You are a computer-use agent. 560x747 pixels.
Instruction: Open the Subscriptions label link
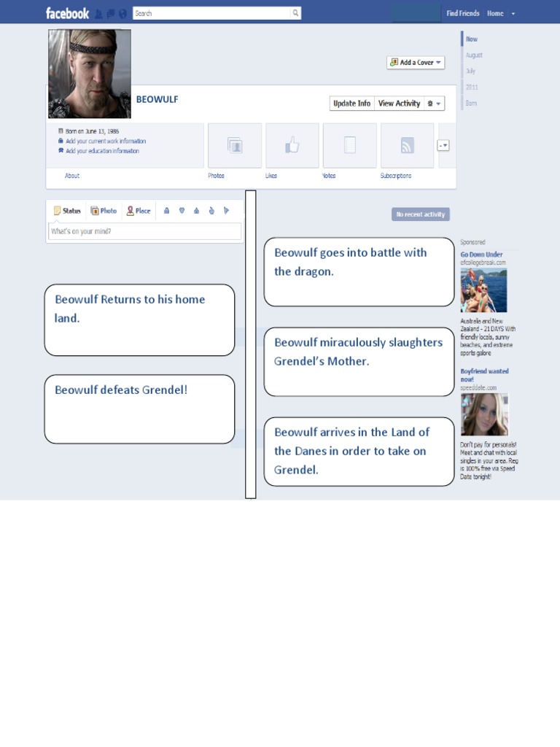396,176
